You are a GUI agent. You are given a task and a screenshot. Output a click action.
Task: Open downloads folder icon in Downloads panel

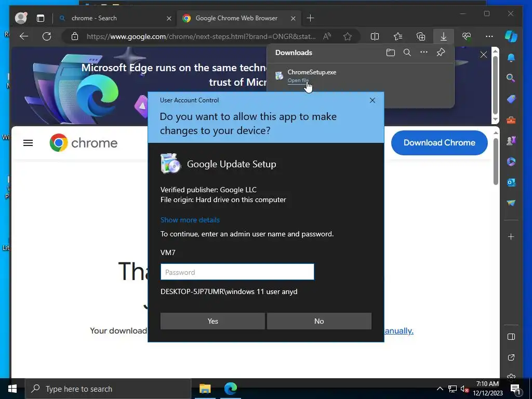click(x=391, y=52)
